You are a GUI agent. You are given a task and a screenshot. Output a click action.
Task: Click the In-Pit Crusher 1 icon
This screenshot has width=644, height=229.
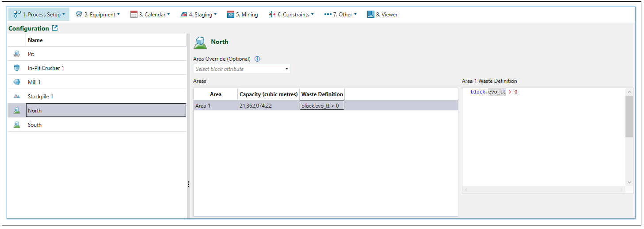[x=17, y=68]
